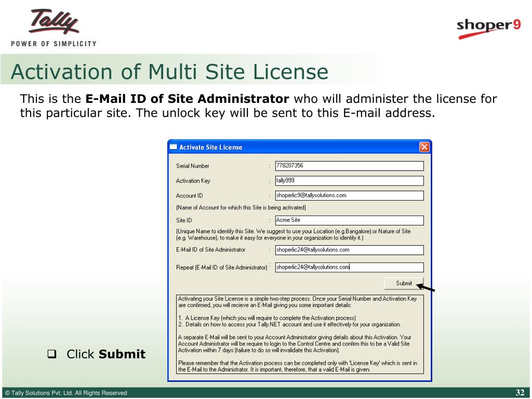Focus the Repeat E-Mail ID field
532x399 pixels.
click(x=350, y=268)
